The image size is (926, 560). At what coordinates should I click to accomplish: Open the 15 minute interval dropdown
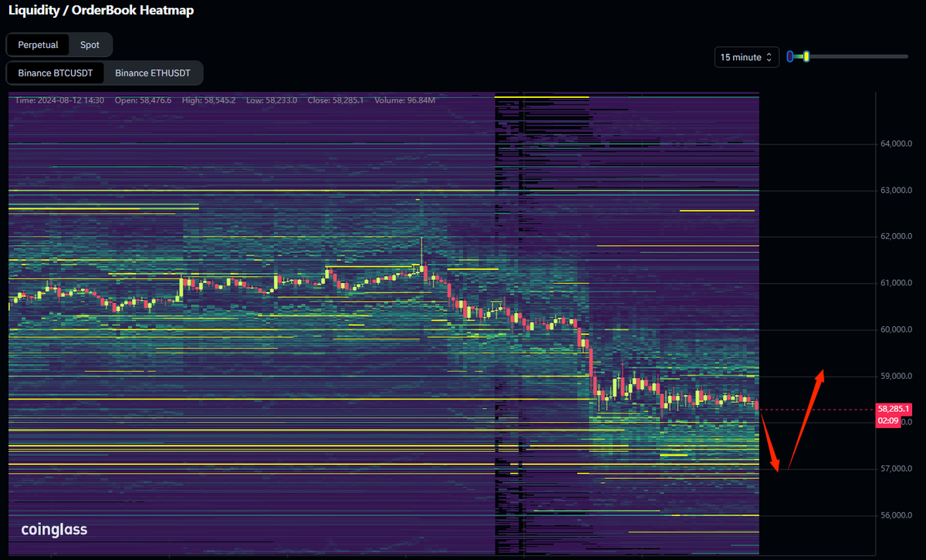(x=746, y=57)
